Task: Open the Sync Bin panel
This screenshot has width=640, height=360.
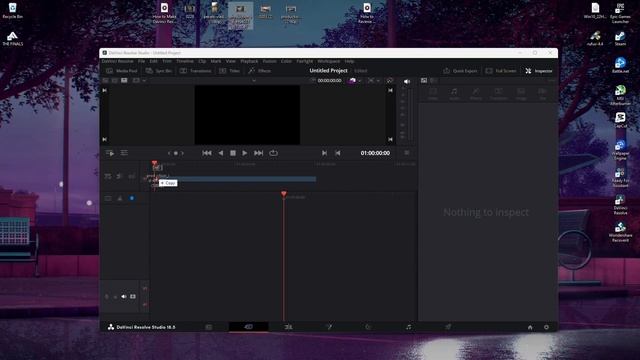Action: [159, 71]
